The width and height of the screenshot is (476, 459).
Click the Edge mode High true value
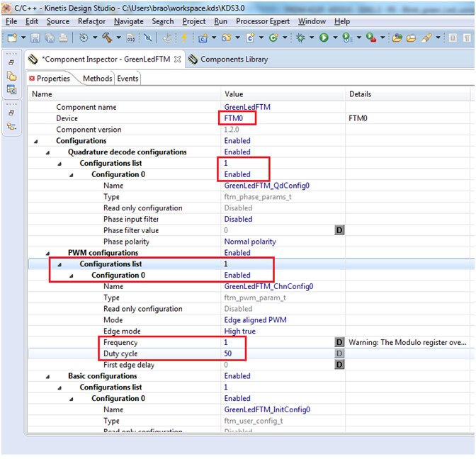[x=240, y=331]
